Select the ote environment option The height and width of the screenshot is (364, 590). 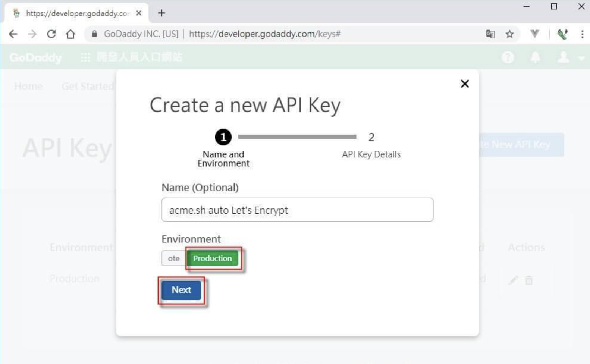click(x=173, y=258)
